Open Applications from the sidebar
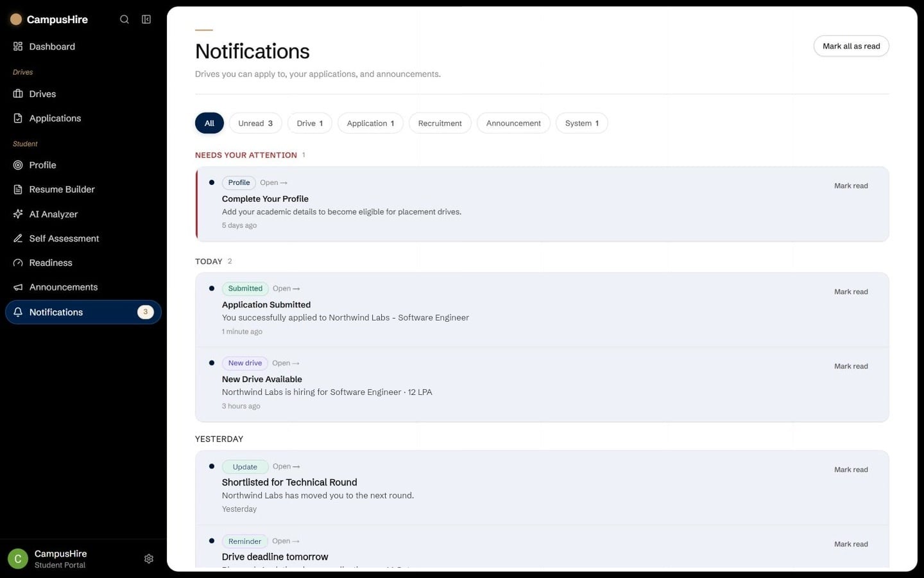This screenshot has height=578, width=924. 83,118
